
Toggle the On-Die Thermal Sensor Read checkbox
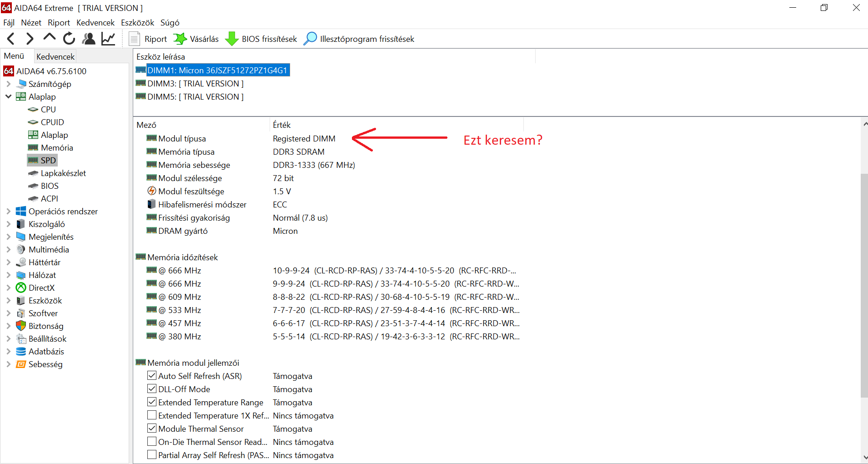click(x=152, y=442)
